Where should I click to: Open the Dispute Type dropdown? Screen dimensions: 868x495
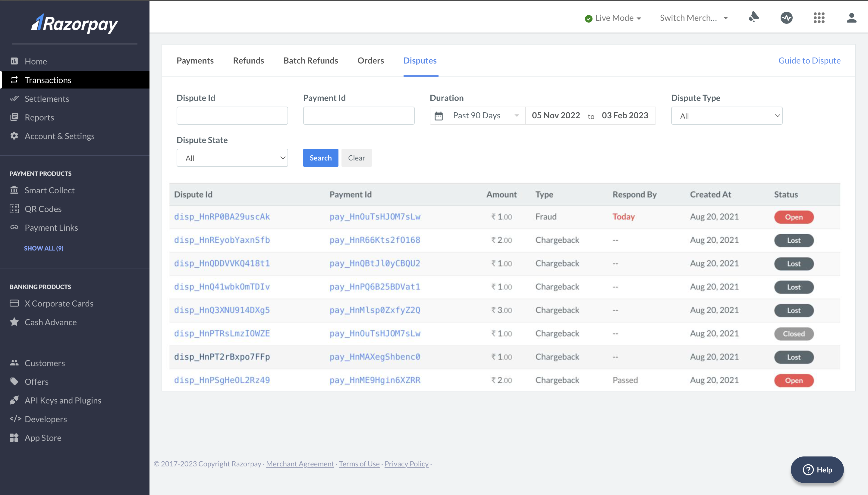click(726, 116)
